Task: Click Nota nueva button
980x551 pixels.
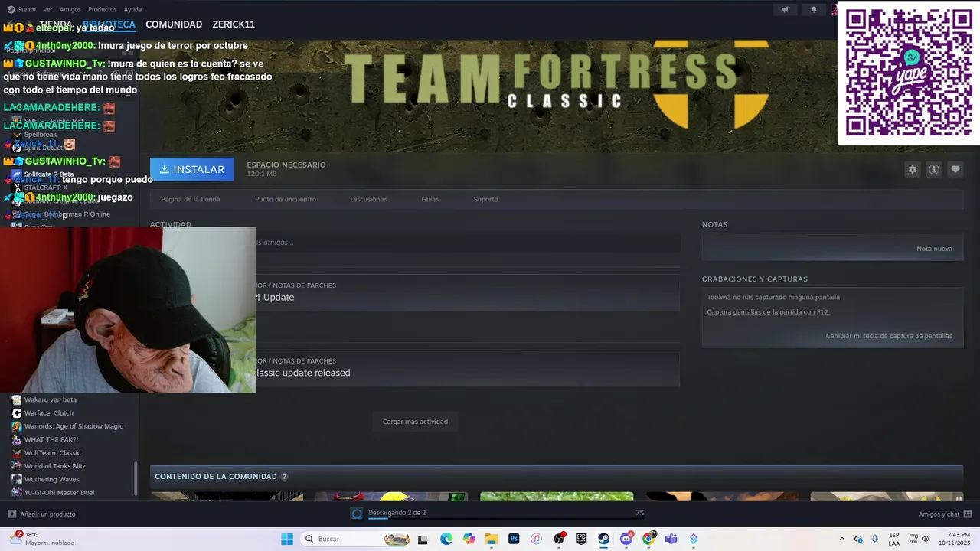Action: pos(934,249)
